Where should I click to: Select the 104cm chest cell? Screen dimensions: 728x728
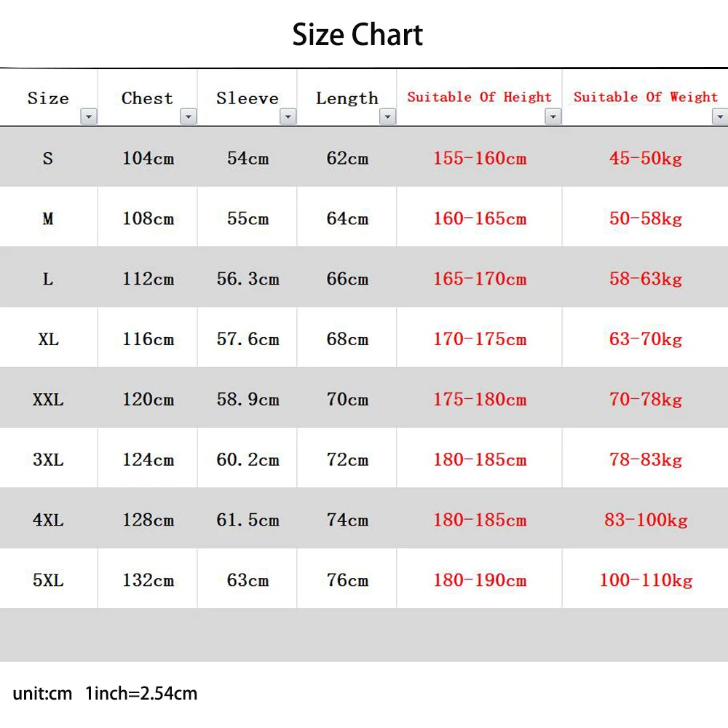coord(148,158)
